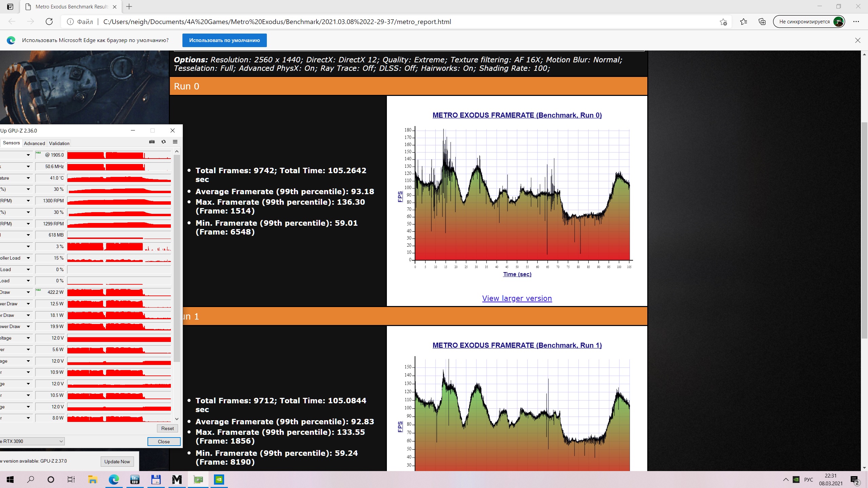Add this page to favorites icon
This screenshot has width=868, height=488.
pyautogui.click(x=723, y=22)
